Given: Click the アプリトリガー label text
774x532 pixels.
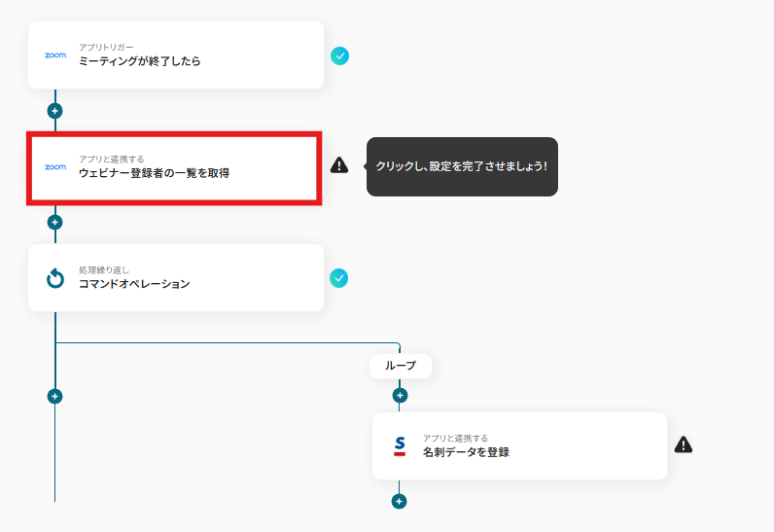Looking at the screenshot, I should (x=106, y=47).
